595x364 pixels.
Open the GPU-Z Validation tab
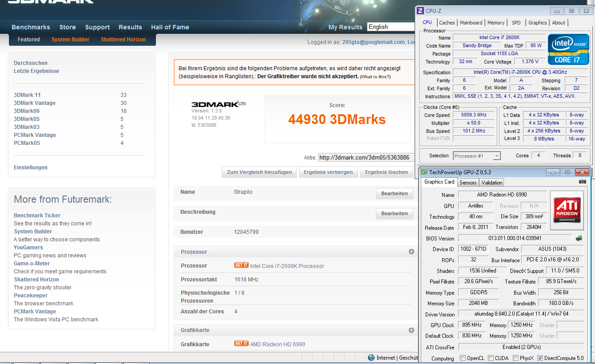coord(492,183)
